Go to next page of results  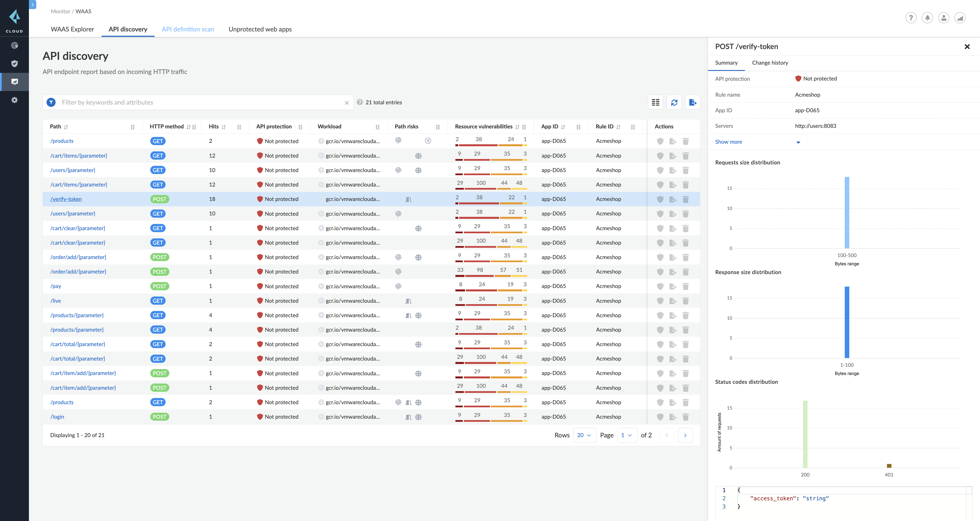tap(685, 435)
